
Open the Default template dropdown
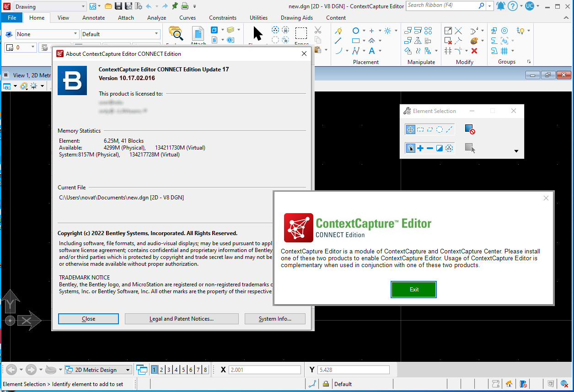pos(156,34)
